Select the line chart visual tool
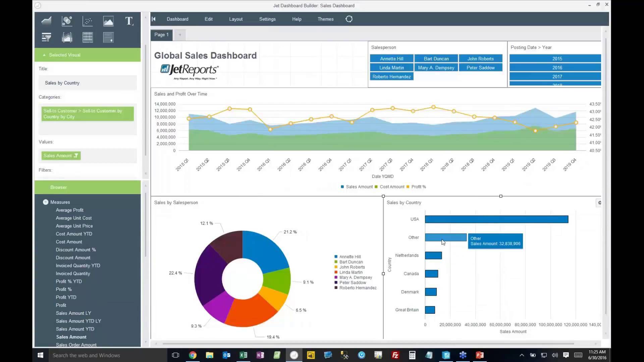 46,21
